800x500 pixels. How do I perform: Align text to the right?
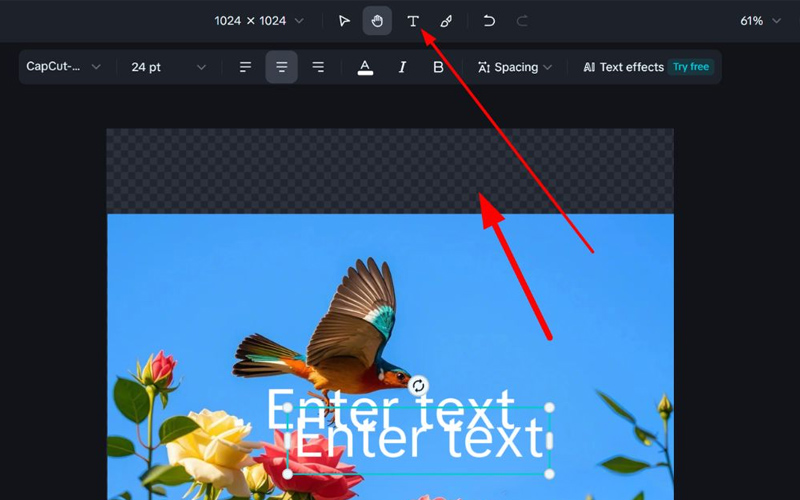(x=318, y=67)
